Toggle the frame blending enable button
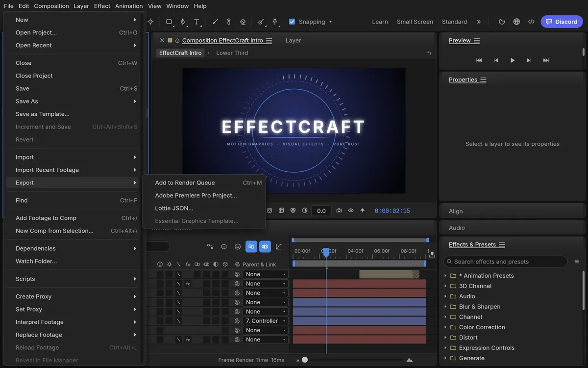The height and width of the screenshot is (368, 588). [251, 246]
